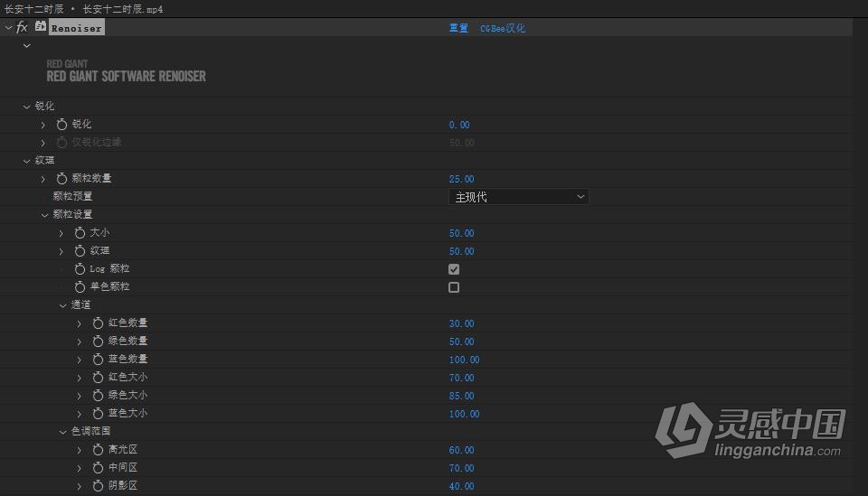This screenshot has width=868, height=496.
Task: Collapse the 锐化 group
Action: click(x=26, y=107)
